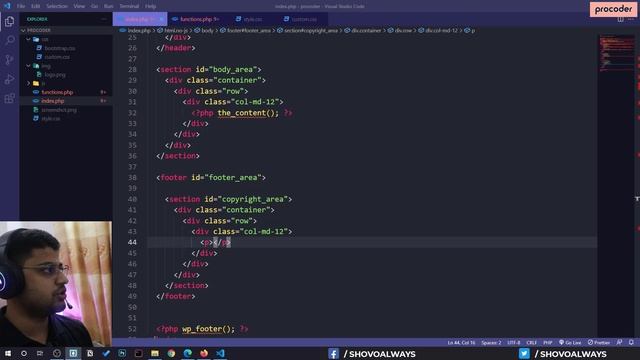Click the Facebook icon in the overlay
This screenshot has width=640, height=360.
(x=333, y=353)
